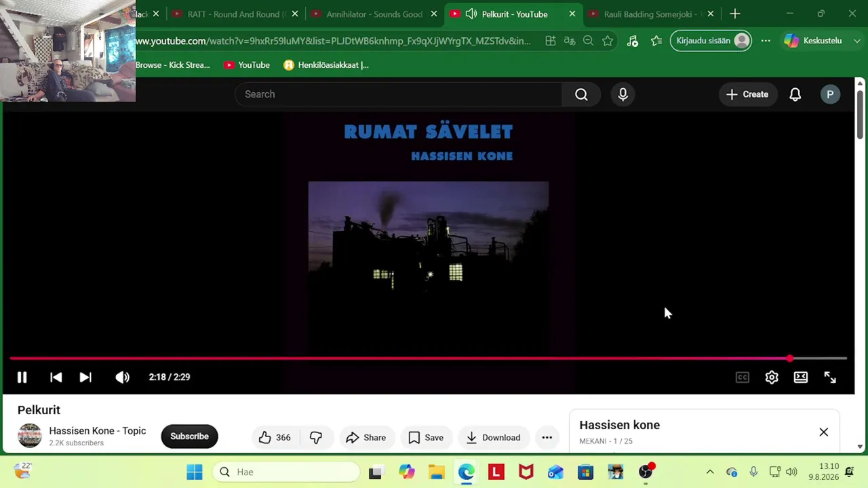Open a new browser tab
This screenshot has height=488, width=868.
tap(735, 14)
